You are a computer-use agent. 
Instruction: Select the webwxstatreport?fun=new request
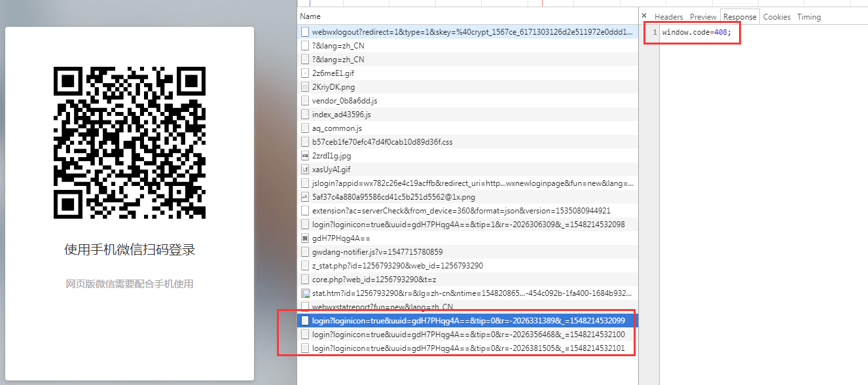[467, 306]
